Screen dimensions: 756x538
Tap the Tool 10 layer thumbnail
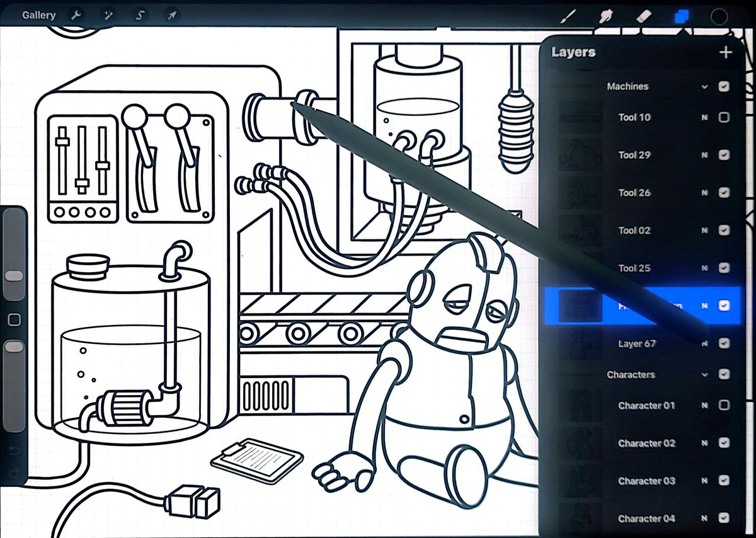[x=580, y=117]
